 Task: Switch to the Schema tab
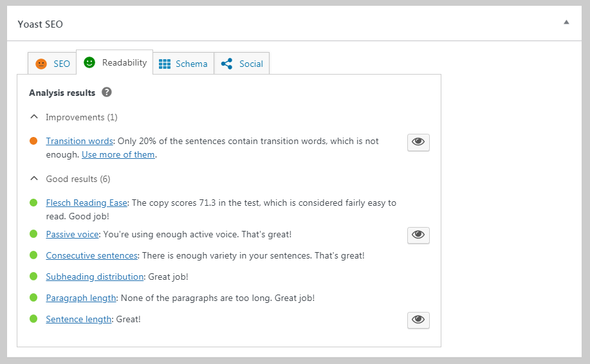pos(191,64)
